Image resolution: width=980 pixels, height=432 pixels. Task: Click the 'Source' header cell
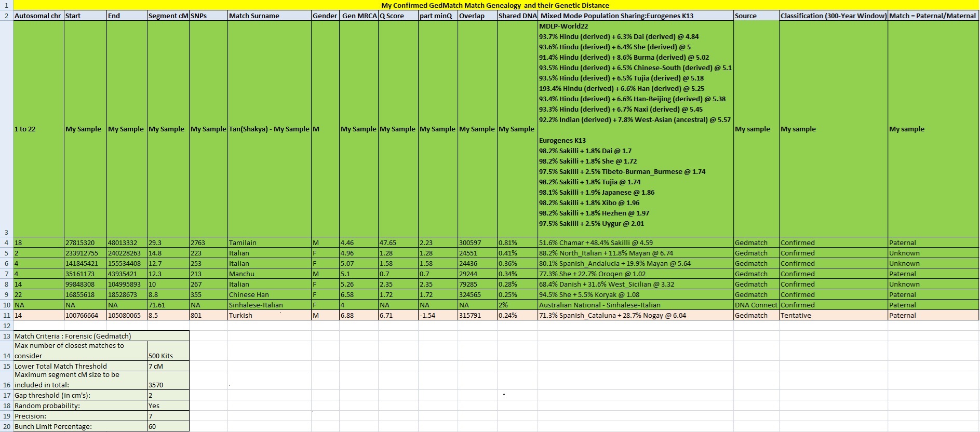pos(756,16)
